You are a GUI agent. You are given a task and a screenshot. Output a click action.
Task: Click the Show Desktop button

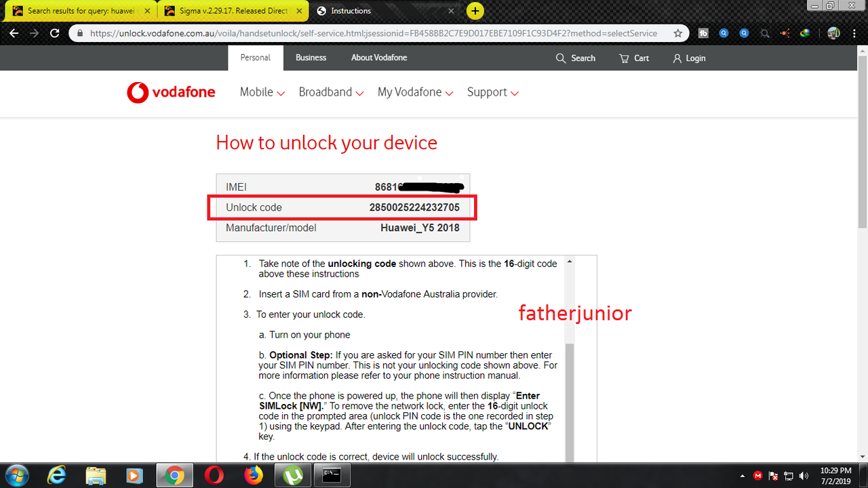pyautogui.click(x=864, y=476)
